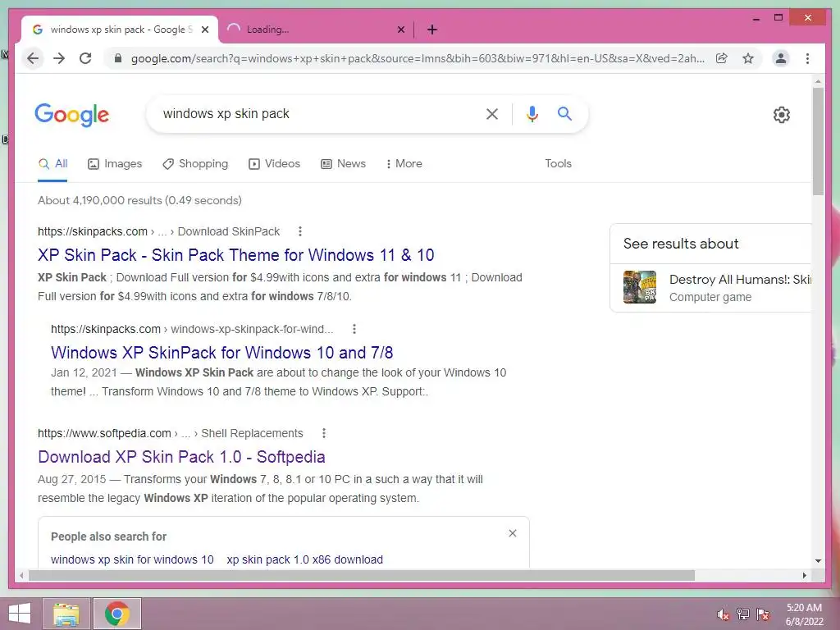Open options for XP Skin Pack result
Viewport: 840px width, 630px height.
pyautogui.click(x=300, y=231)
